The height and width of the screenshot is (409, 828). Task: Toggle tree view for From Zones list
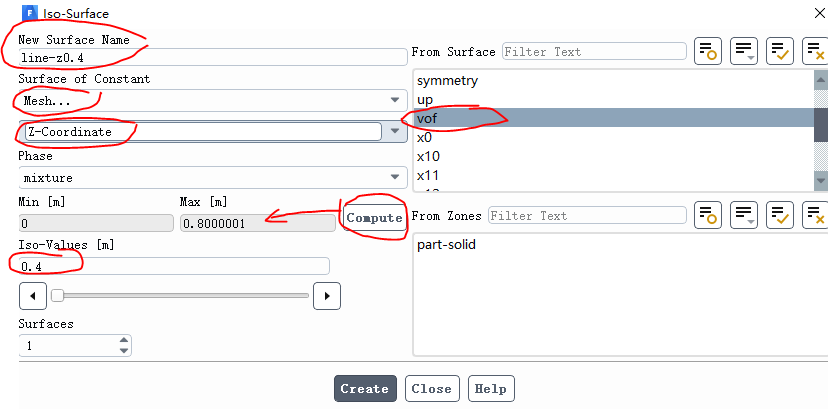708,215
